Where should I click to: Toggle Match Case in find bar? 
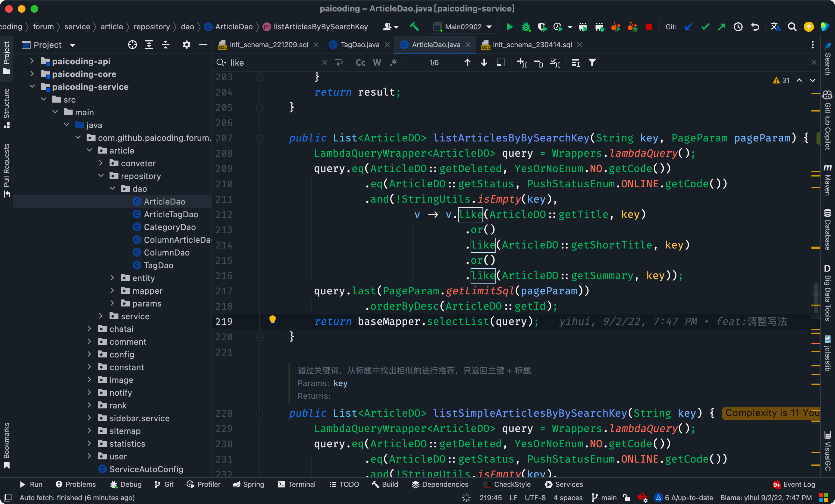point(360,63)
